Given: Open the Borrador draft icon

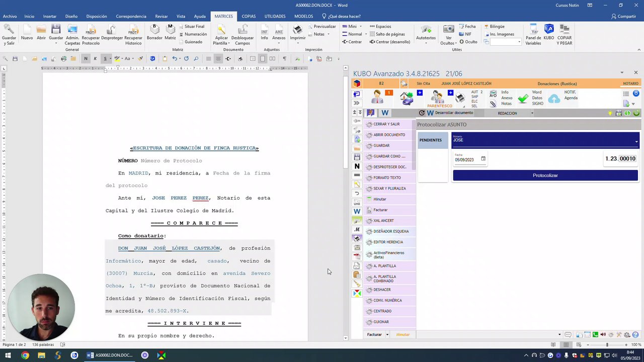Looking at the screenshot, I should point(155,33).
